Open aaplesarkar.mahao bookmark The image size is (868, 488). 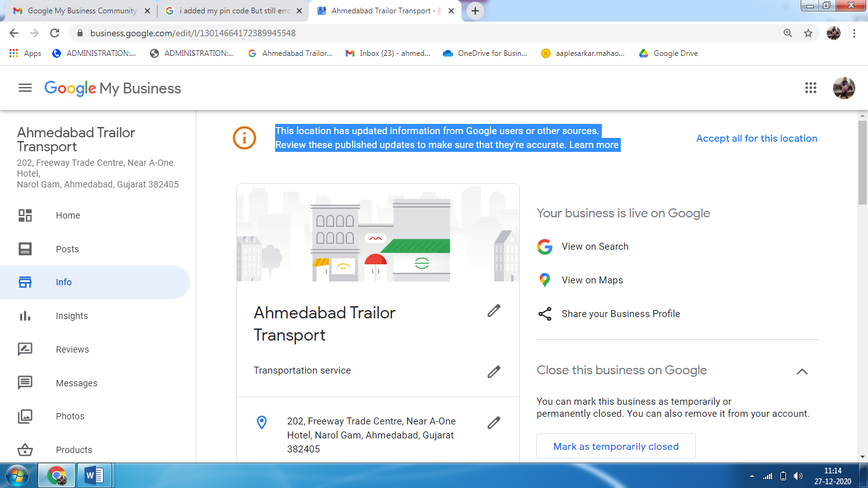[x=583, y=53]
